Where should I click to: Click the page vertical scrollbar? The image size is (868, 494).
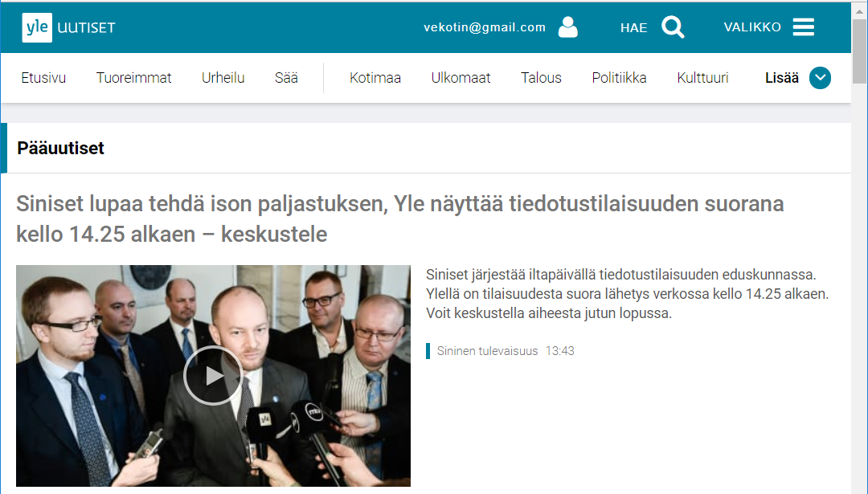(859, 247)
